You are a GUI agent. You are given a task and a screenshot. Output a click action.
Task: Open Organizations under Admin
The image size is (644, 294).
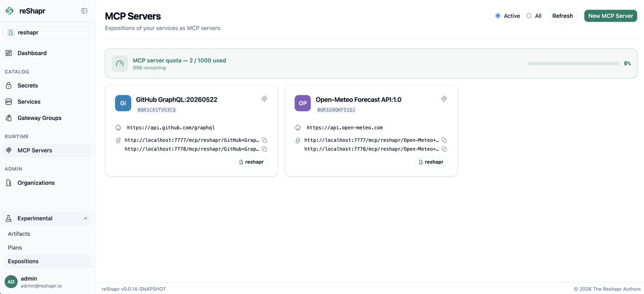[x=46, y=183]
